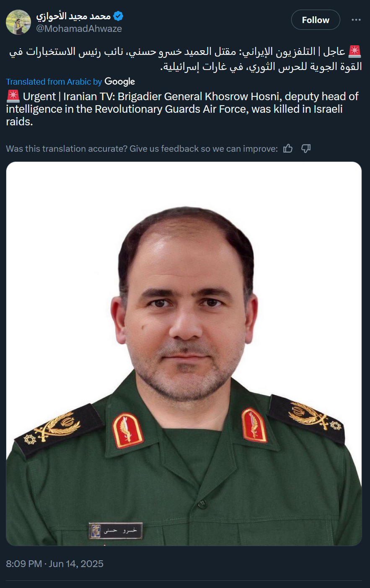Click the thumbs up translation feedback icon
The width and height of the screenshot is (370, 588).
[x=288, y=148]
